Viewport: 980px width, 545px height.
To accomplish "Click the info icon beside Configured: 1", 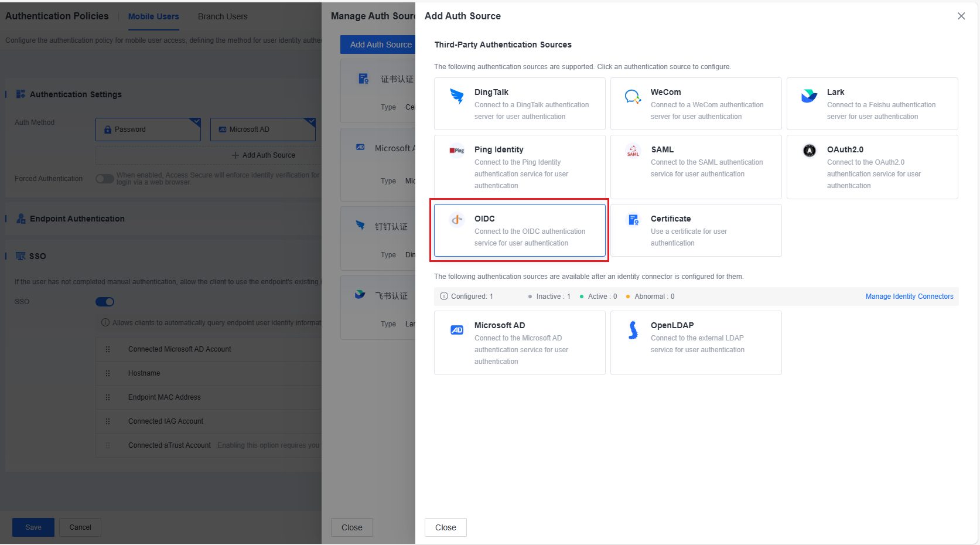I will click(444, 296).
